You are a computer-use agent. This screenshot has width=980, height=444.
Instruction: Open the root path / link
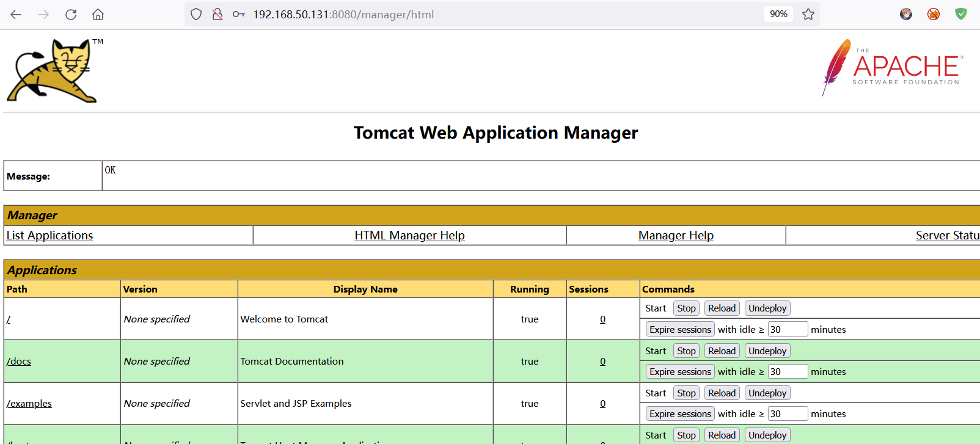click(9, 319)
